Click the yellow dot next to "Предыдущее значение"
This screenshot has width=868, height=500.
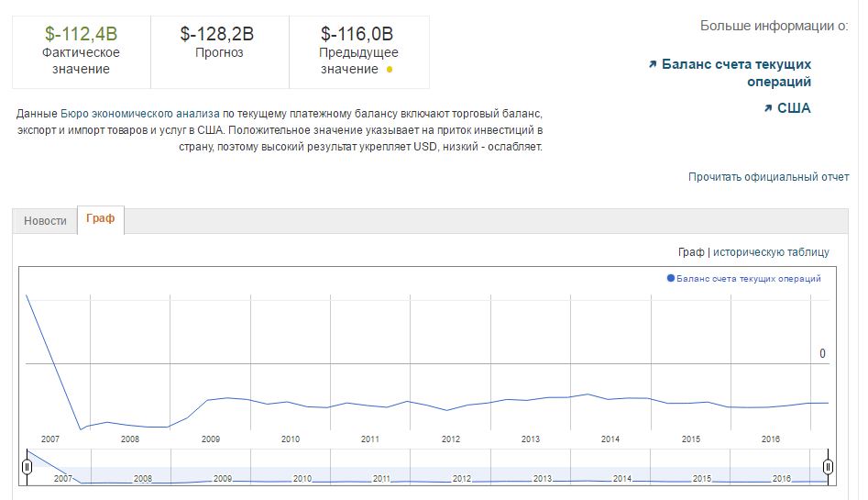tap(390, 70)
